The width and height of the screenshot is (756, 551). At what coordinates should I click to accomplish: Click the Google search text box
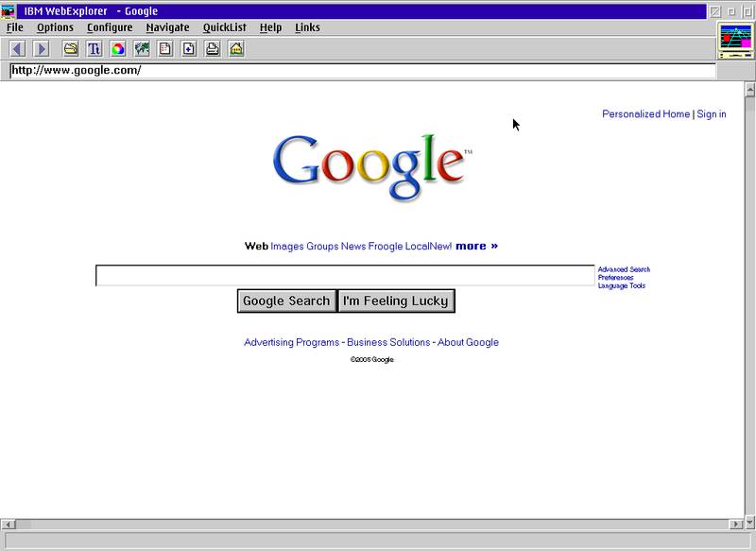[x=345, y=275]
